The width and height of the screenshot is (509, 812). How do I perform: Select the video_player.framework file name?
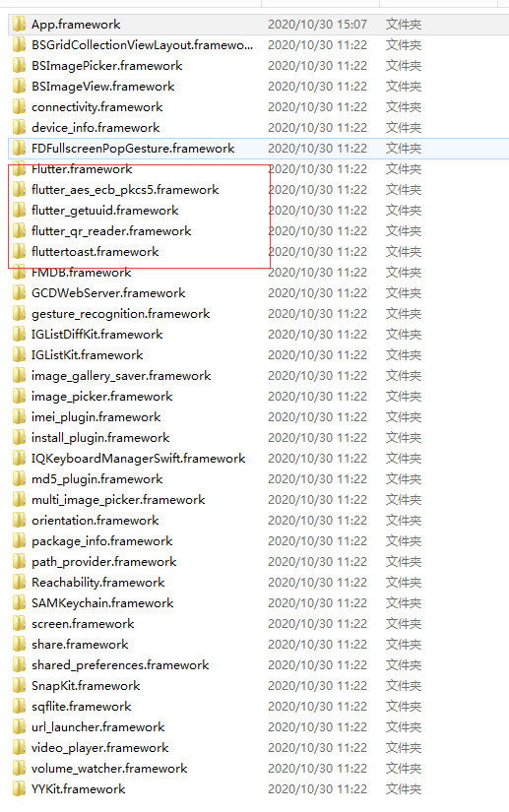100,748
